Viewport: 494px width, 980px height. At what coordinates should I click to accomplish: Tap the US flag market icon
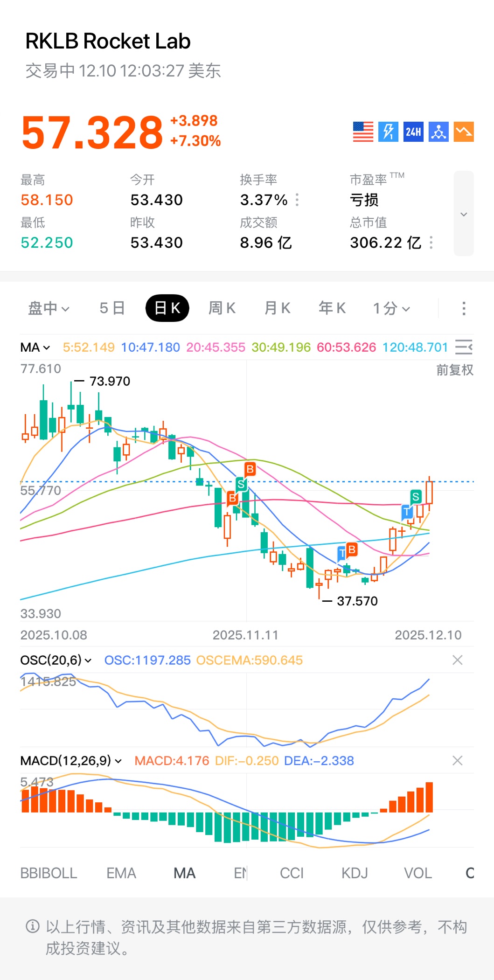click(363, 132)
